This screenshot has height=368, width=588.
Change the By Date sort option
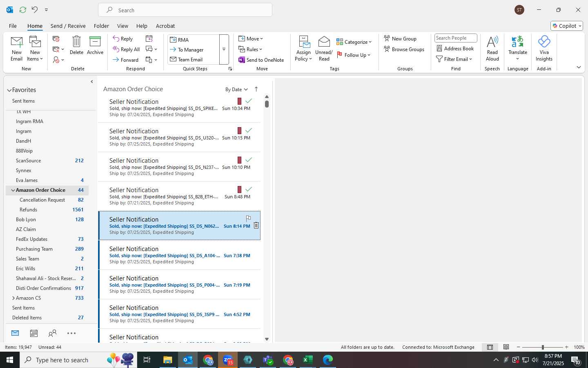(x=236, y=90)
